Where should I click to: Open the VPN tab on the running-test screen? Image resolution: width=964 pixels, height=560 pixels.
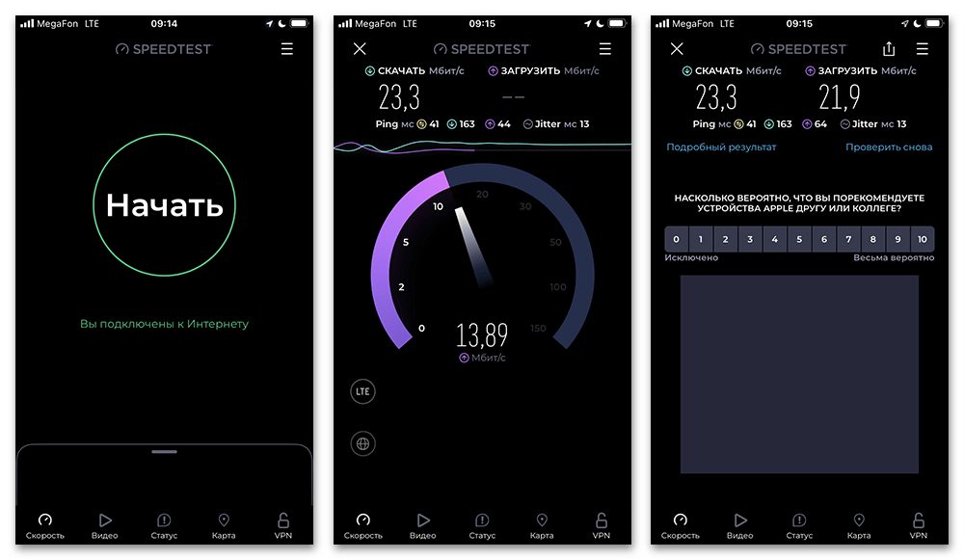coord(602,526)
